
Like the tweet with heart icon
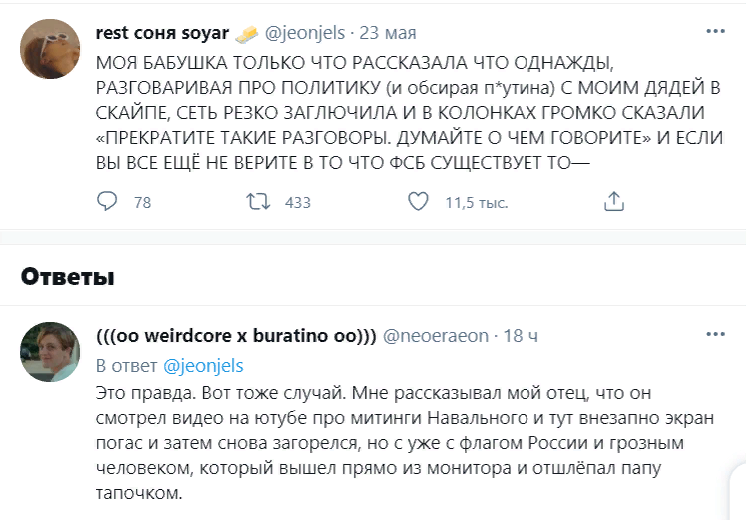point(418,201)
